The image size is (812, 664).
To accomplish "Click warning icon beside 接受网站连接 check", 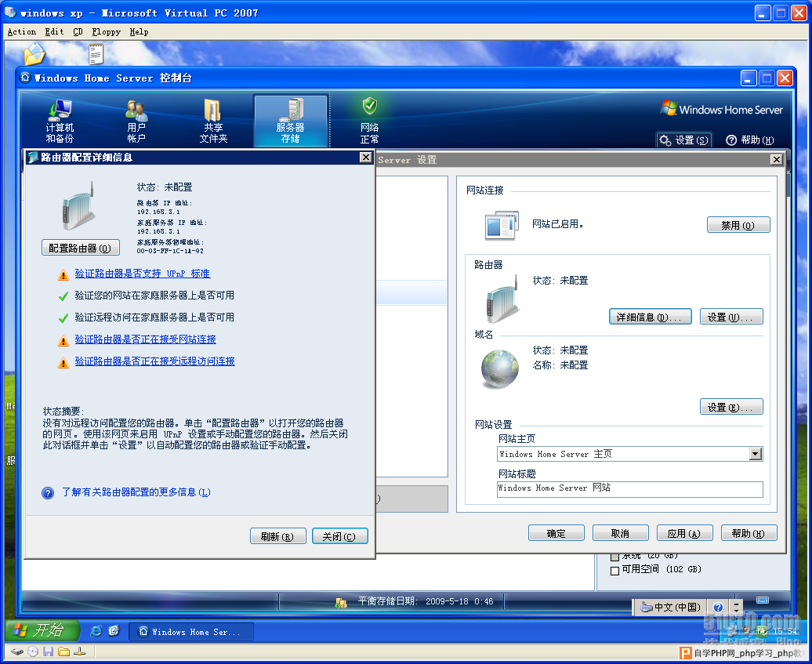I will (x=63, y=341).
